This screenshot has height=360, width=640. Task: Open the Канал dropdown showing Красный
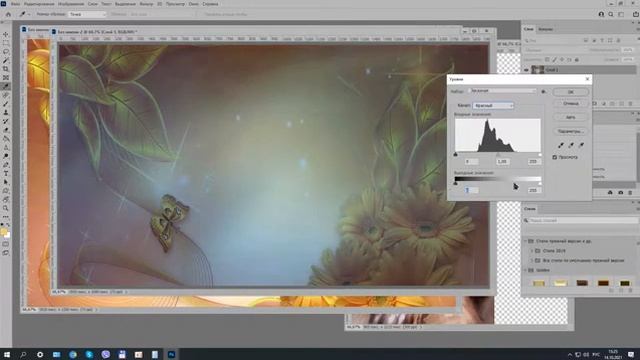coord(493,105)
